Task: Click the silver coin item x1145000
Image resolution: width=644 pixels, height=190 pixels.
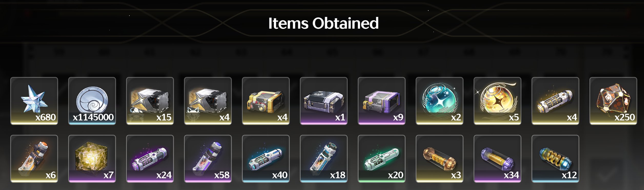Action: 92,101
